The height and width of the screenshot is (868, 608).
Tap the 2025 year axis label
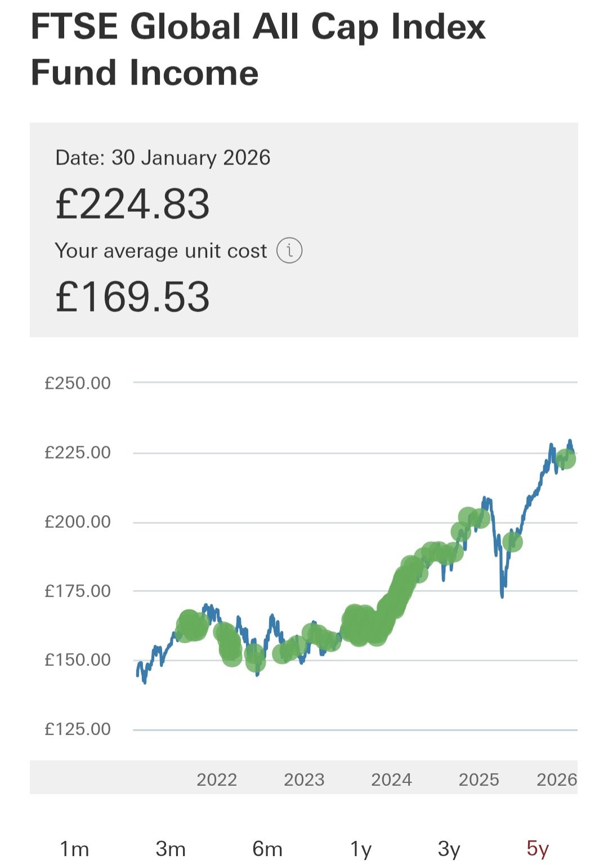click(x=479, y=780)
